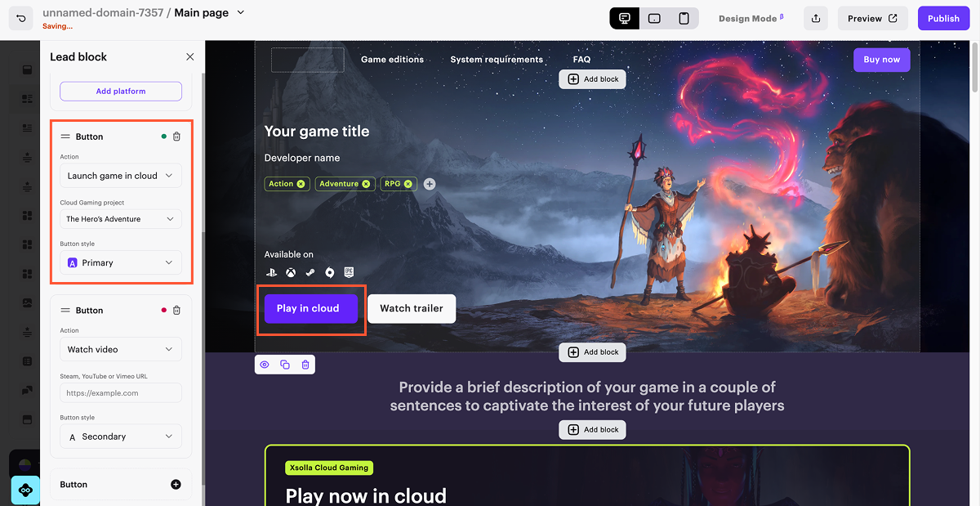Screen dimensions: 980x506
Task: Open the Secondary button style dropdown
Action: click(121, 437)
